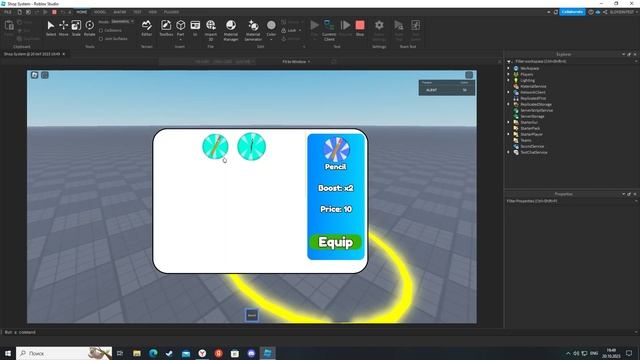Expand the Workspace node
Viewport: 640px width, 360px height.
point(509,68)
